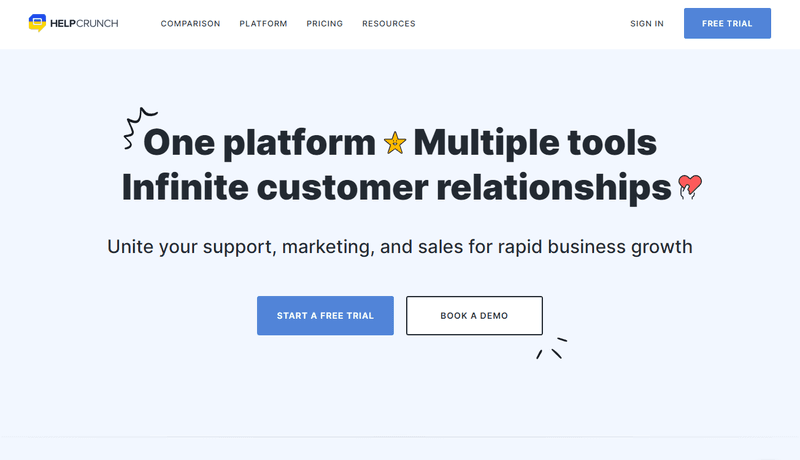The height and width of the screenshot is (460, 800).
Task: Click empty space in the white navigation bar
Action: (x=520, y=24)
